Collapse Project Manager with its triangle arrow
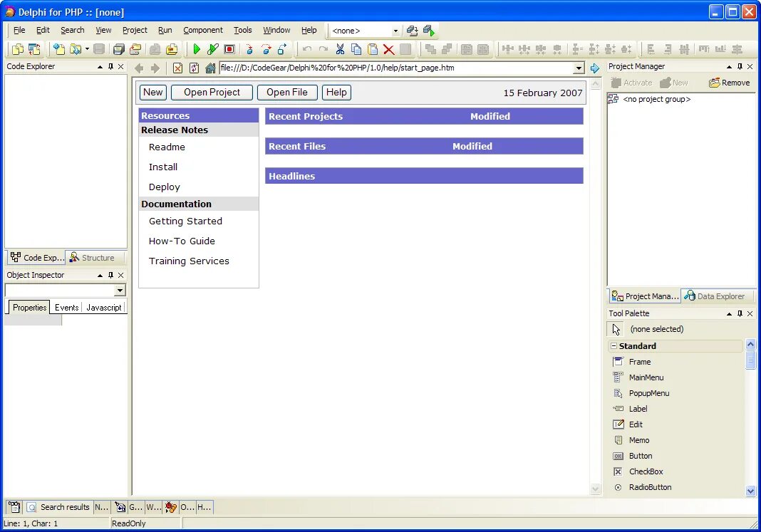The width and height of the screenshot is (761, 532). [729, 66]
